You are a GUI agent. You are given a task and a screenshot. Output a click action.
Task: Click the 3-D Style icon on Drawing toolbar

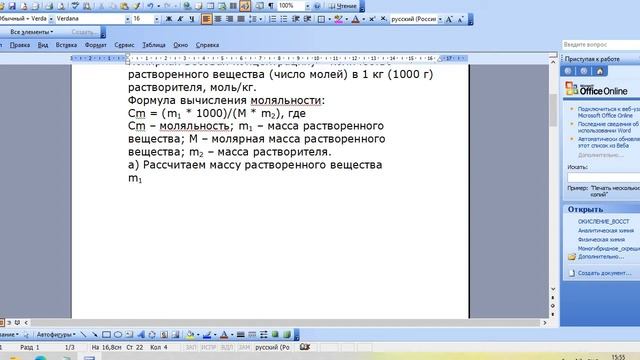(x=287, y=335)
